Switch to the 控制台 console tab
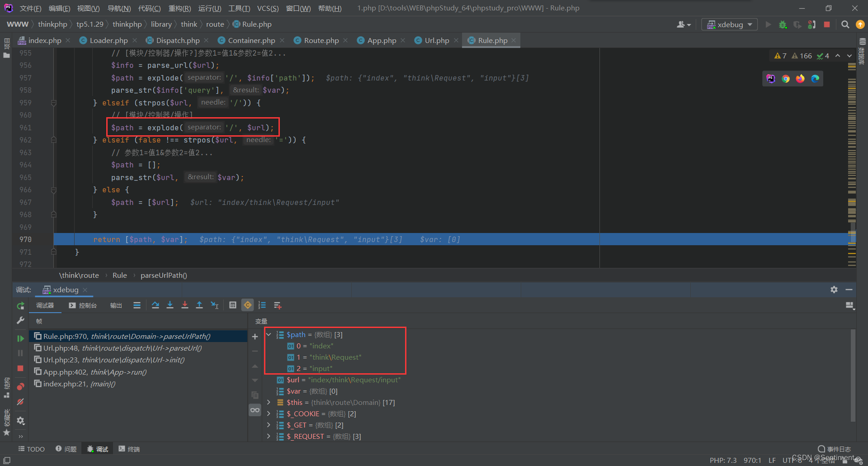 (83, 305)
